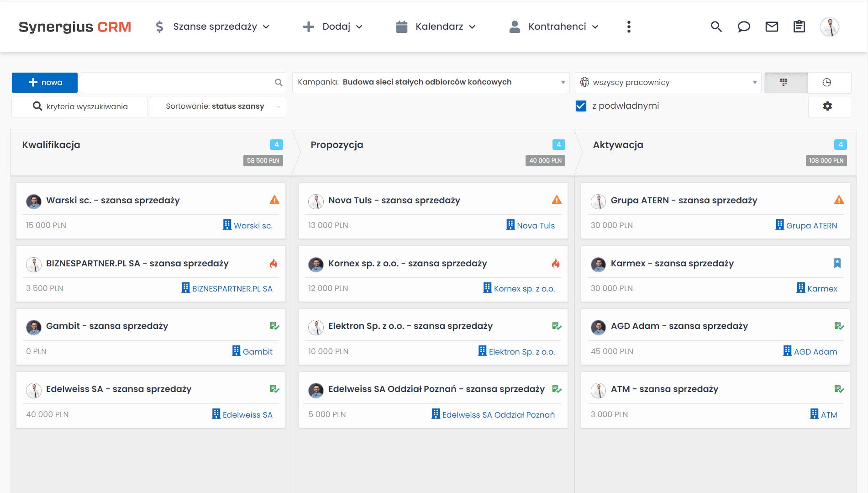Switch to kanban board view
Screen dimensions: 868x493
pos(784,82)
